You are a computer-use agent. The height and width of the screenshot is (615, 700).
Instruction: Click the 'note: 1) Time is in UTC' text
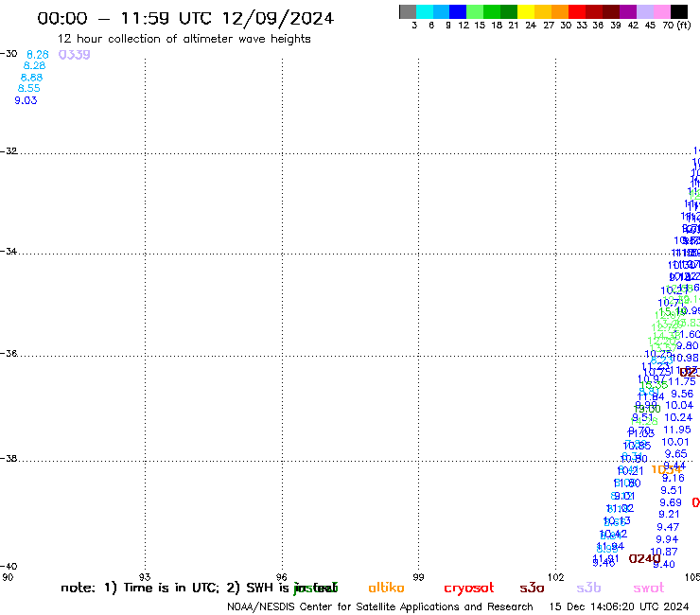[x=140, y=588]
